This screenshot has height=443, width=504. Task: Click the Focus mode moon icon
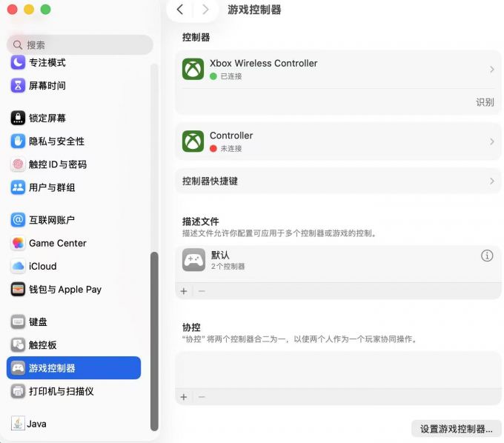18,62
